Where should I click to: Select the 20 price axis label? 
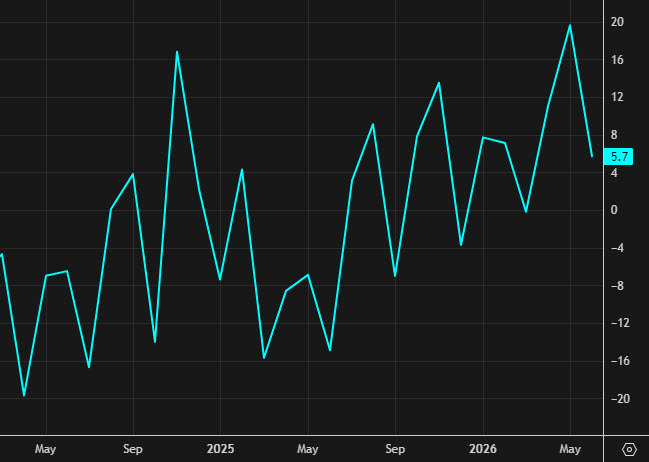[x=617, y=22]
